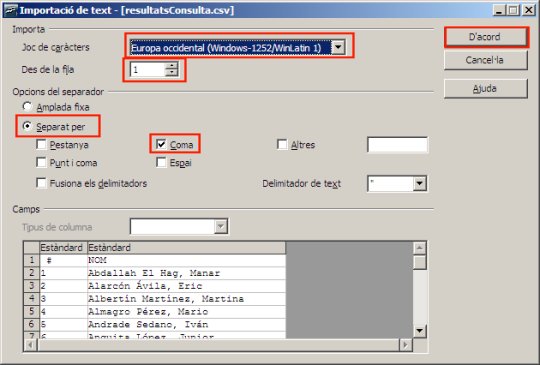Open the Tipus de columna dropdown
Image resolution: width=540 pixels, height=365 pixels.
(x=221, y=227)
